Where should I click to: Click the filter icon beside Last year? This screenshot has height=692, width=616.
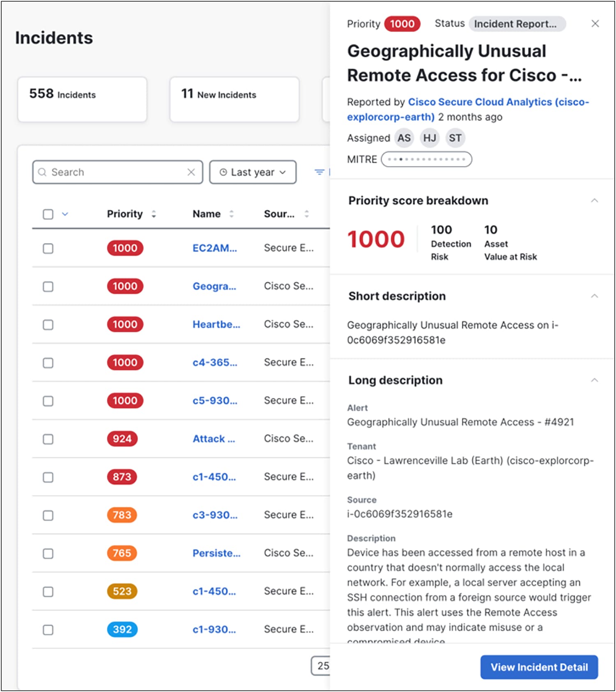click(x=319, y=172)
